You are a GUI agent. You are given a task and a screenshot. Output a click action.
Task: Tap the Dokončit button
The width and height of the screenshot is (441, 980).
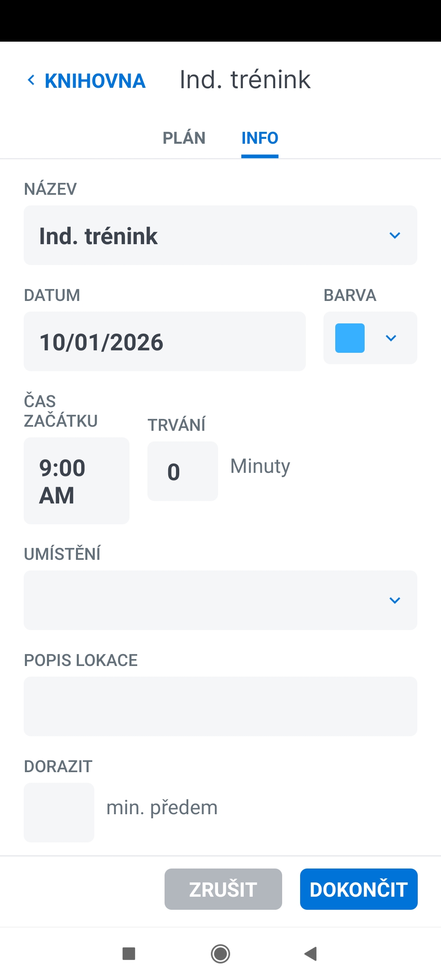tap(359, 889)
